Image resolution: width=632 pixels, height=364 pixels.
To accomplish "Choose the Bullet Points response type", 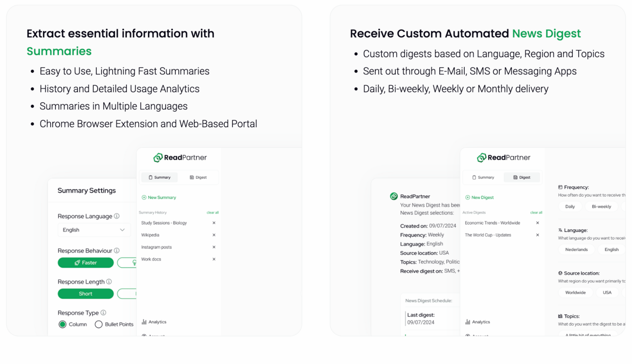I will tap(99, 324).
